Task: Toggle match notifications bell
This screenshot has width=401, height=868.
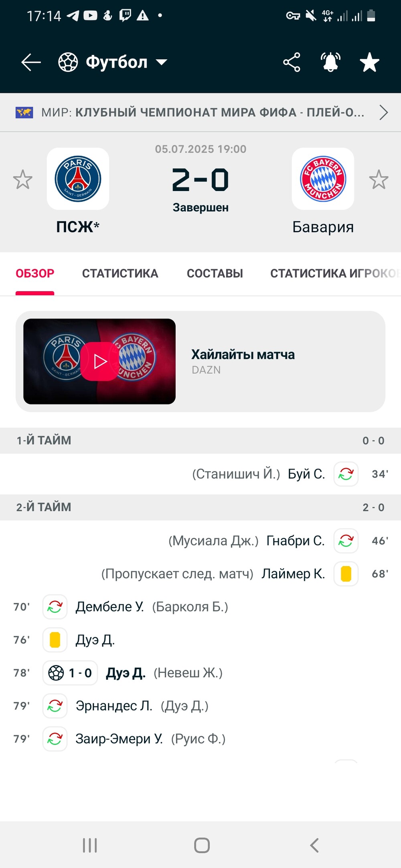Action: click(x=330, y=62)
